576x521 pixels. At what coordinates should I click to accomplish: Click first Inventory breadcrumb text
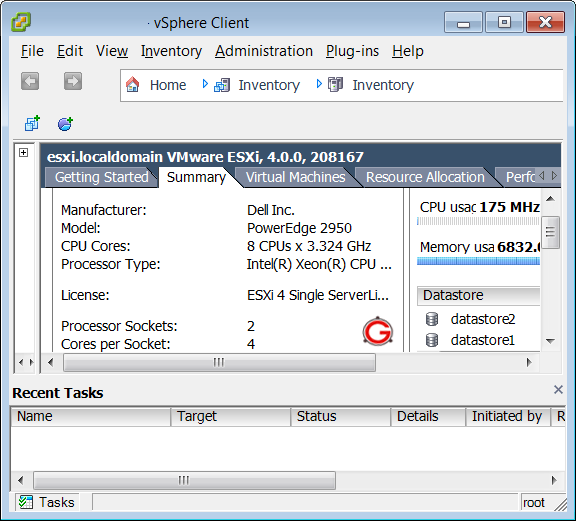coord(269,85)
